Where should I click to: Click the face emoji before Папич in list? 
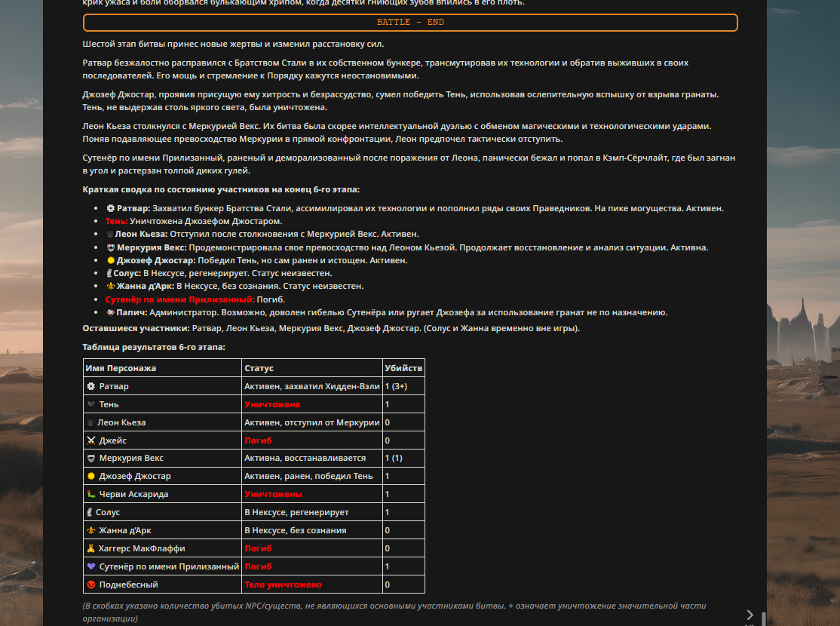point(110,312)
